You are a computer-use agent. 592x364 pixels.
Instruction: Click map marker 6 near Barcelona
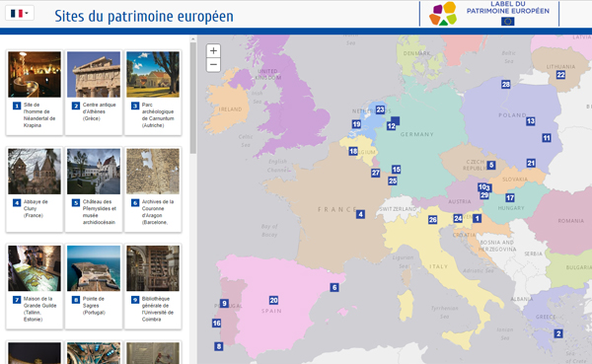334,287
